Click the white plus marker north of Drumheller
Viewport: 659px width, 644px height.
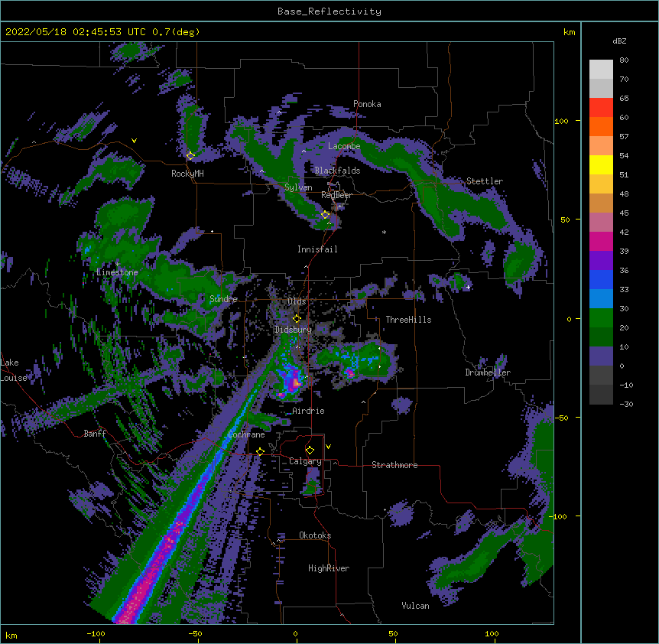coord(468,287)
